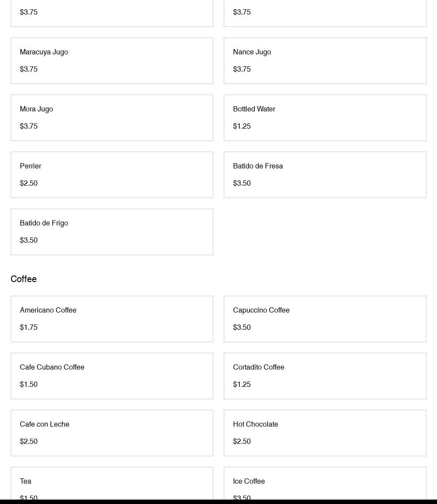
Task: Click the Hot Chocolate card
Action: (x=325, y=433)
